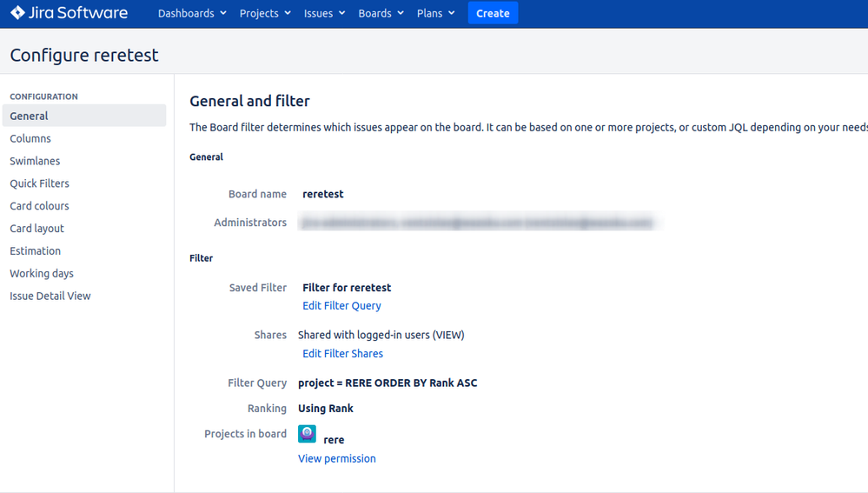The width and height of the screenshot is (868, 493).
Task: Open the Boards dropdown menu
Action: pos(381,13)
